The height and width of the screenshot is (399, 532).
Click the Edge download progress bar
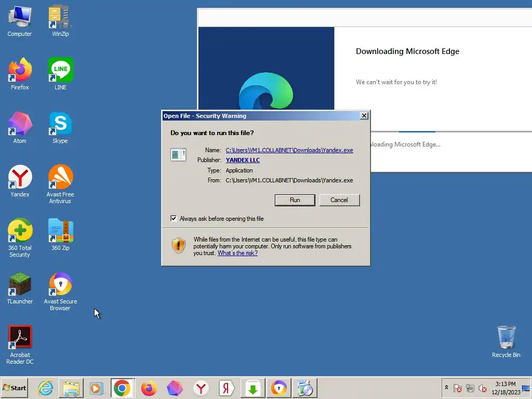[x=451, y=131]
